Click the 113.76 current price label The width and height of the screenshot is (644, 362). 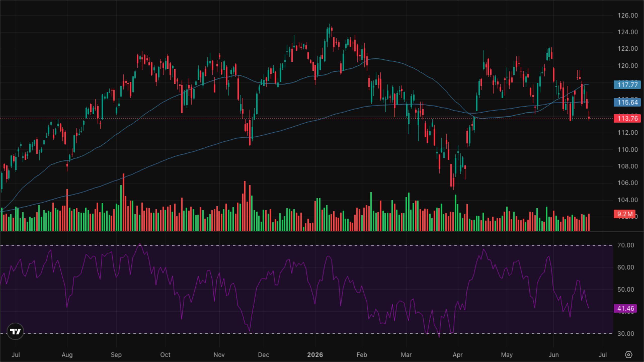click(x=627, y=118)
